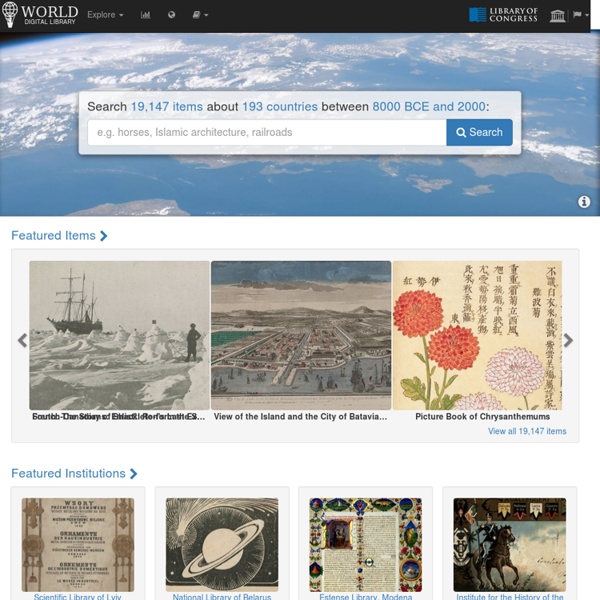Viewport: 600px width, 600px height.
Task: Open the World Digital Library home logo
Action: pos(40,15)
